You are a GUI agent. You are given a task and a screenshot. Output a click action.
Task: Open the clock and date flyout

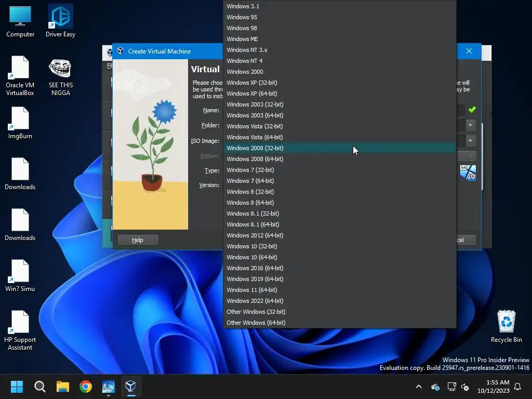(494, 387)
